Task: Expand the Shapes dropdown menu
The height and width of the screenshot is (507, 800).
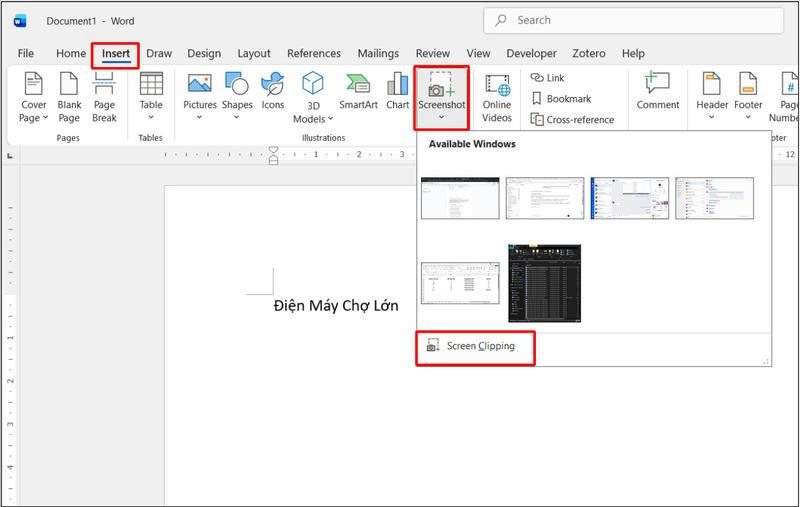Action: tap(237, 97)
